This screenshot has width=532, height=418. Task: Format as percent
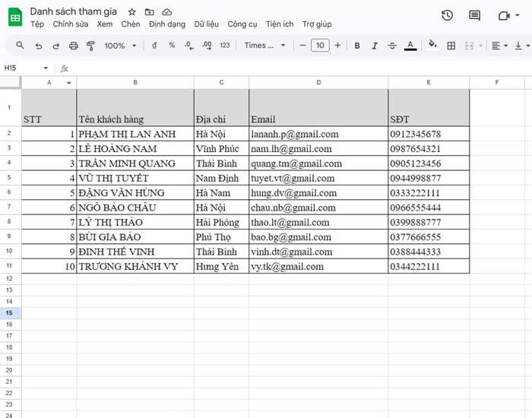pyautogui.click(x=172, y=45)
